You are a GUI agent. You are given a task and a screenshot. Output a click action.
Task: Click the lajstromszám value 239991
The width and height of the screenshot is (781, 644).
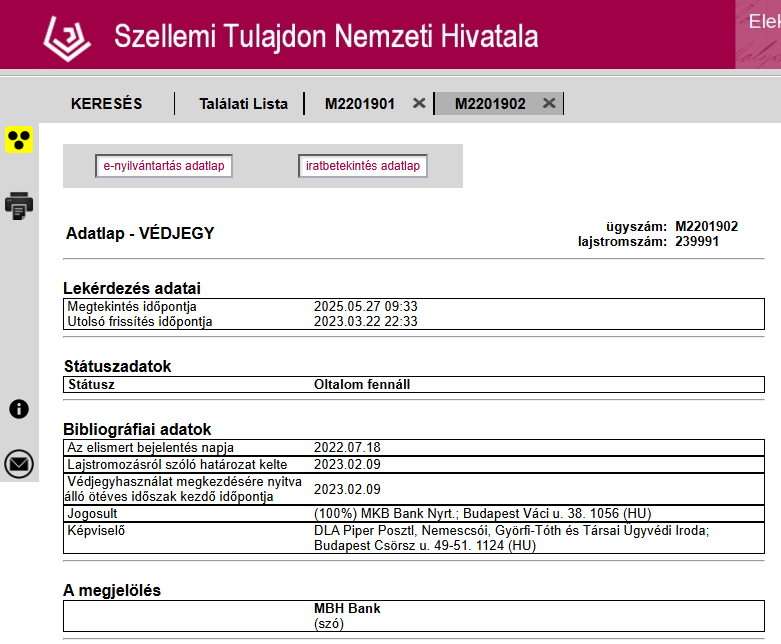(697, 242)
